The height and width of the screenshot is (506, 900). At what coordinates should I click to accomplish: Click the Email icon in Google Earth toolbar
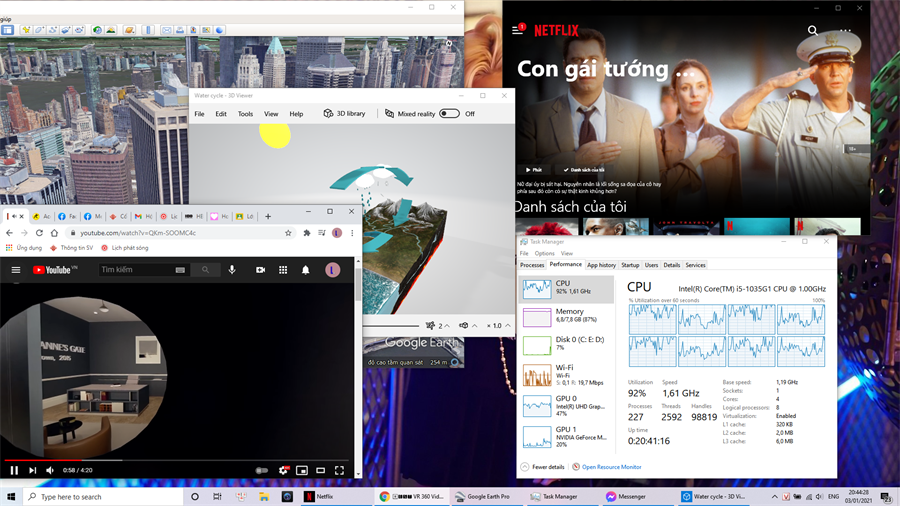point(166,30)
